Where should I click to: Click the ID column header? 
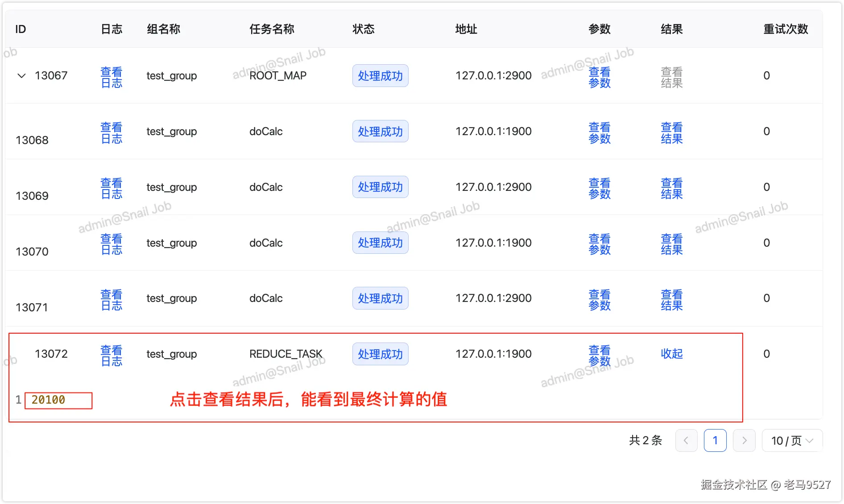(21, 29)
